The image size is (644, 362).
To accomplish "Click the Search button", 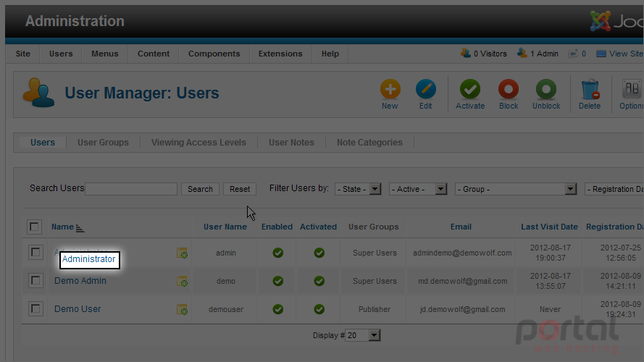I will tap(200, 189).
